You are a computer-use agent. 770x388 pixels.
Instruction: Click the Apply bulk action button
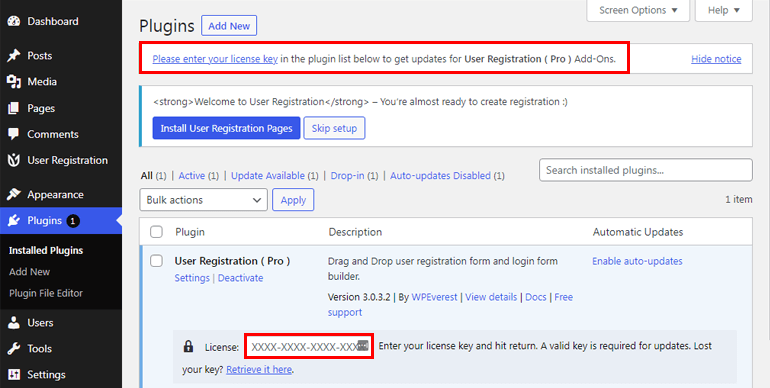point(293,200)
